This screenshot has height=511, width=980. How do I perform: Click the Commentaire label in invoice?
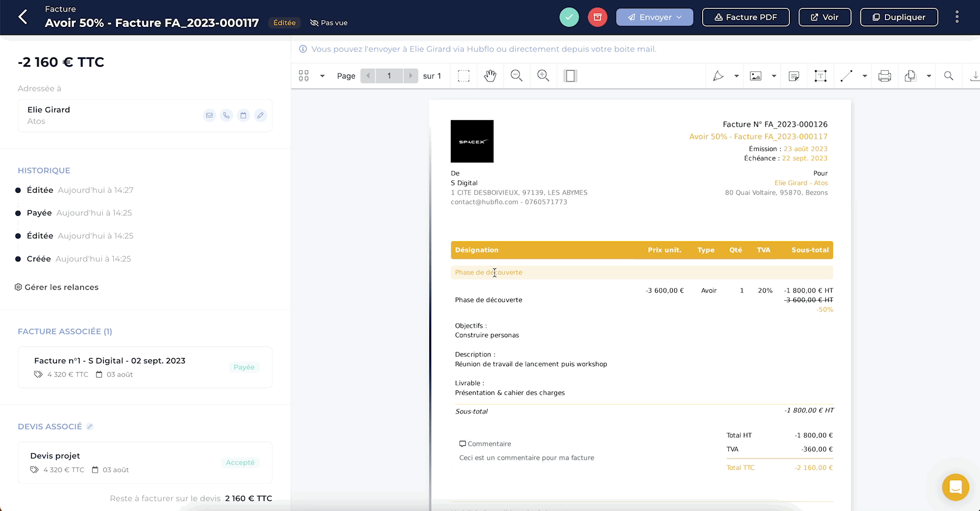pyautogui.click(x=485, y=444)
